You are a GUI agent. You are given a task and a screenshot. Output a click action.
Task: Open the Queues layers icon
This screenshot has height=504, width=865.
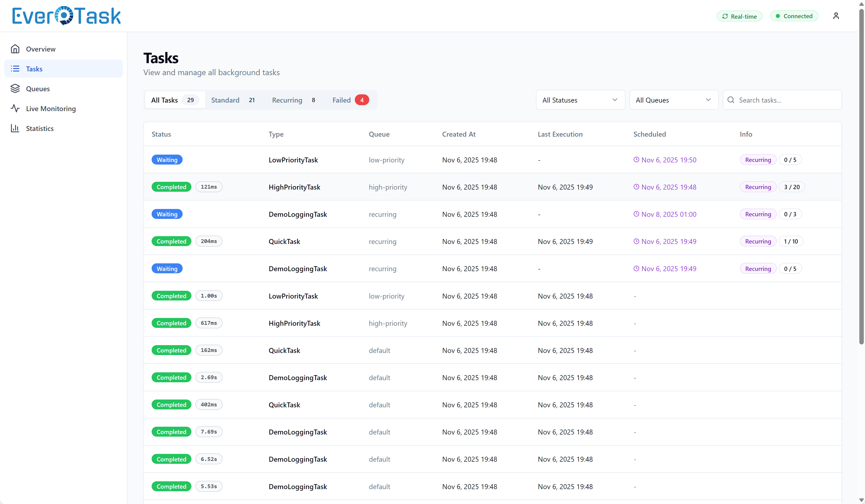pyautogui.click(x=15, y=88)
